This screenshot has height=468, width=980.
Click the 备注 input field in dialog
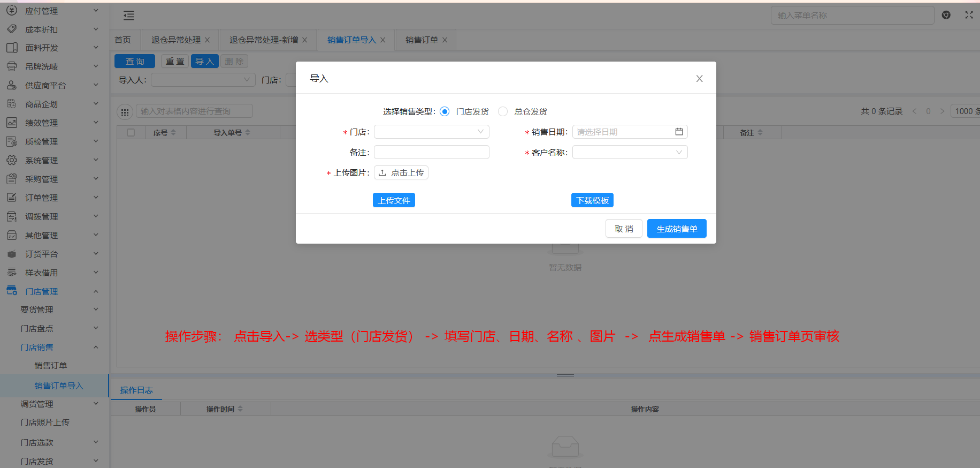point(431,153)
